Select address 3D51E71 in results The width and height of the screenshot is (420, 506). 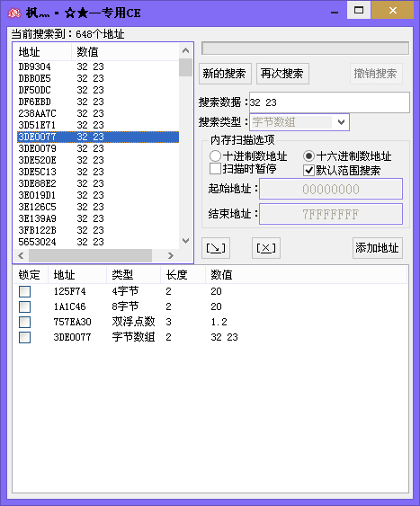click(37, 125)
